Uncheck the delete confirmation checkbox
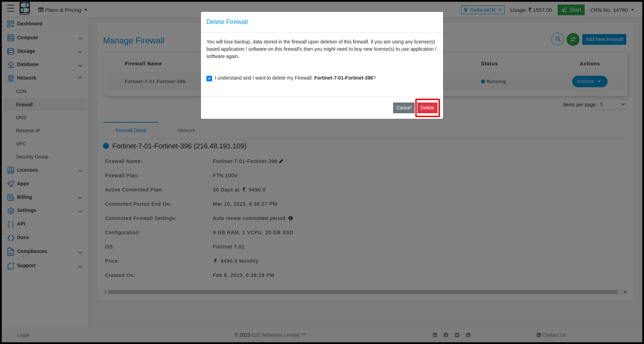The image size is (644, 344). (x=209, y=79)
